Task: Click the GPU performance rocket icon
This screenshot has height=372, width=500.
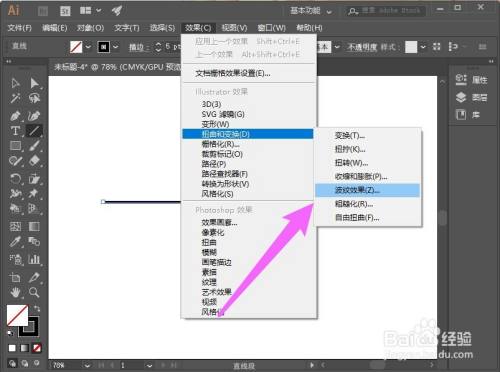Action: pyautogui.click(x=117, y=11)
